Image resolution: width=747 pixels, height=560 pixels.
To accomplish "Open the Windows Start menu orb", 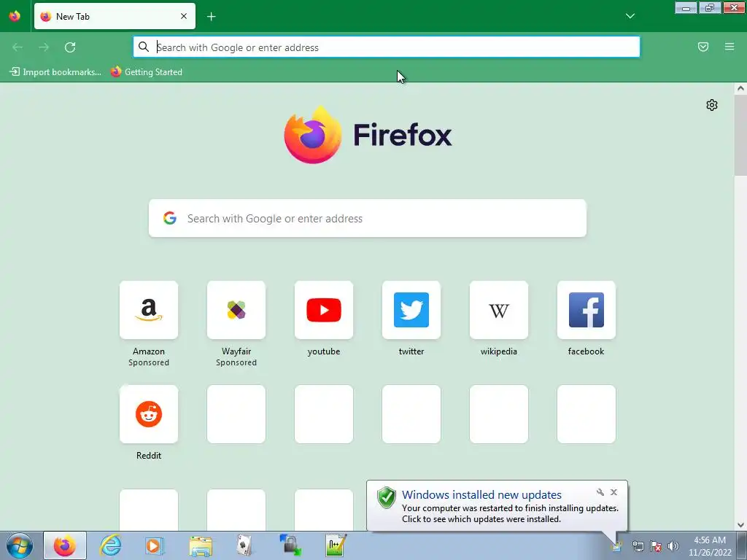I will pos(20,545).
